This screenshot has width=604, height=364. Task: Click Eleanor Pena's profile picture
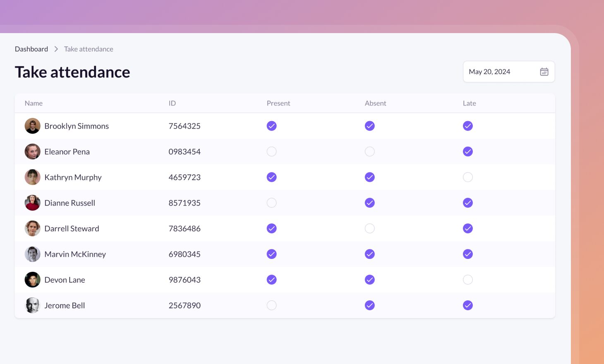tap(32, 152)
